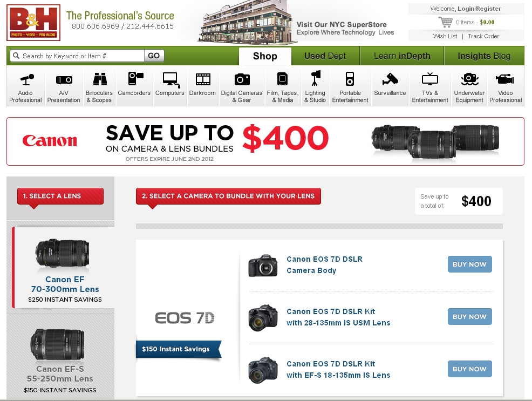This screenshot has width=532, height=401.
Task: Click the B&H logo
Action: point(33,22)
